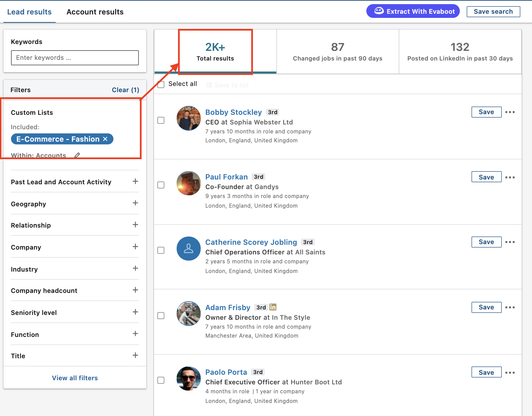Open All Saints company link
This screenshot has height=416, width=532.
click(310, 252)
